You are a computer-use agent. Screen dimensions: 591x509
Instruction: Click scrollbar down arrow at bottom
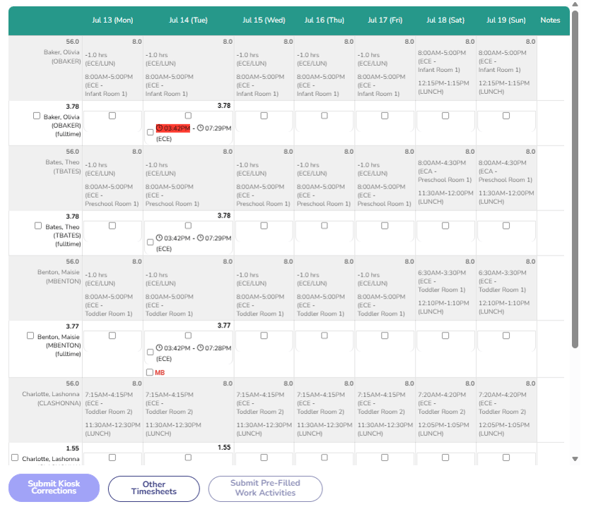[575, 459]
